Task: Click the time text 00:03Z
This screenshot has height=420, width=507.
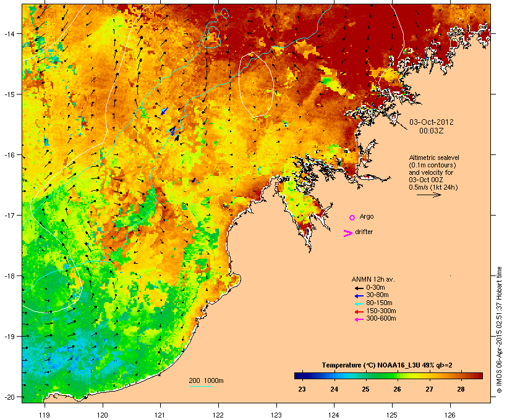Action: pos(432,131)
